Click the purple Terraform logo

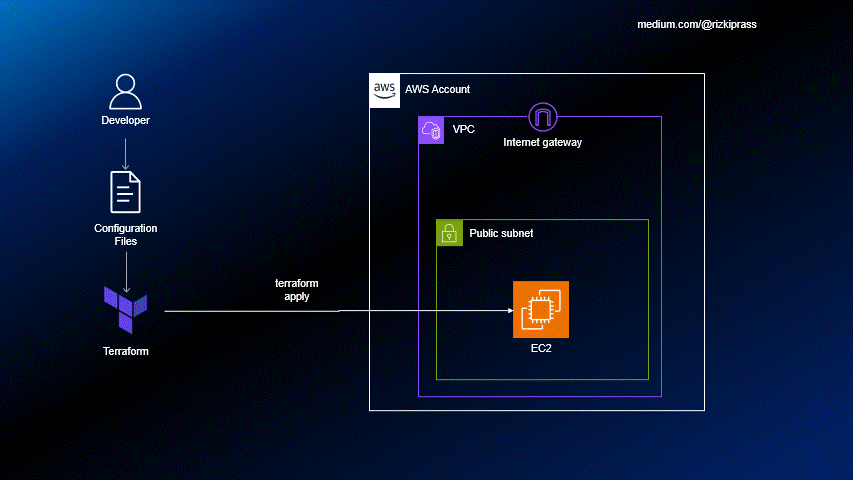pyautogui.click(x=126, y=310)
